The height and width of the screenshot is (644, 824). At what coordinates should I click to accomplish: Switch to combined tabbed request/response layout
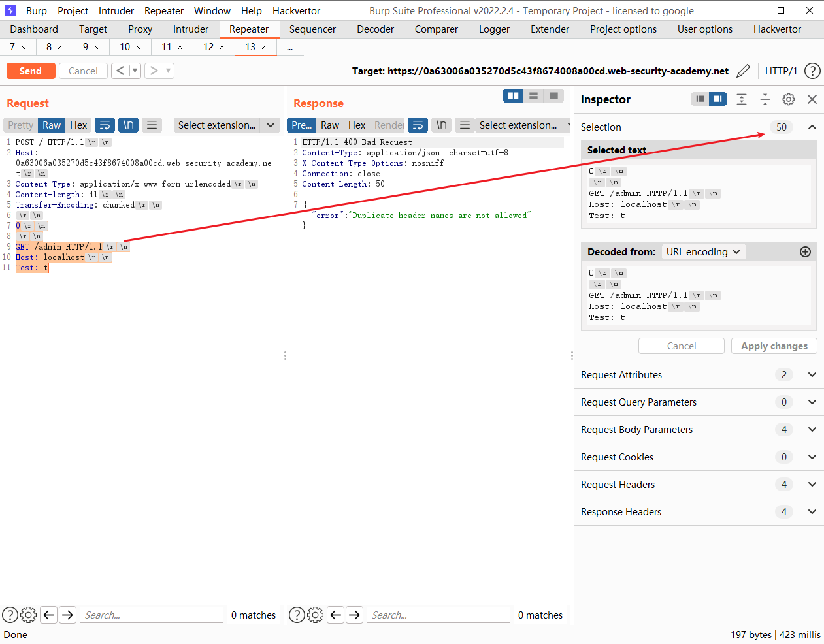pyautogui.click(x=554, y=96)
